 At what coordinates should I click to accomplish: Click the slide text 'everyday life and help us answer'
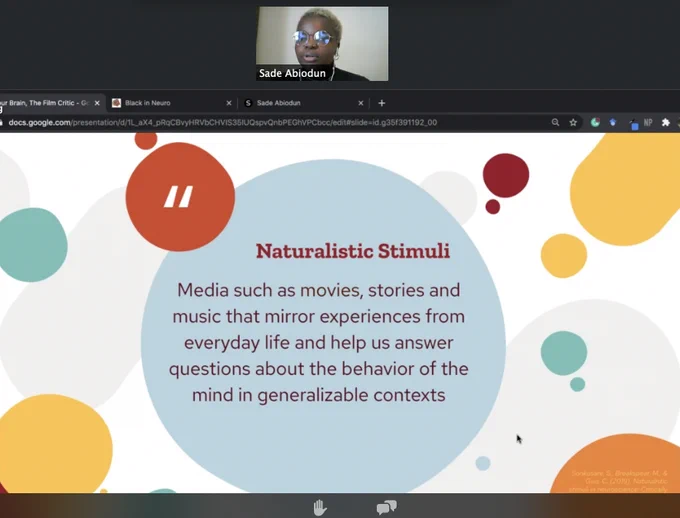(319, 343)
